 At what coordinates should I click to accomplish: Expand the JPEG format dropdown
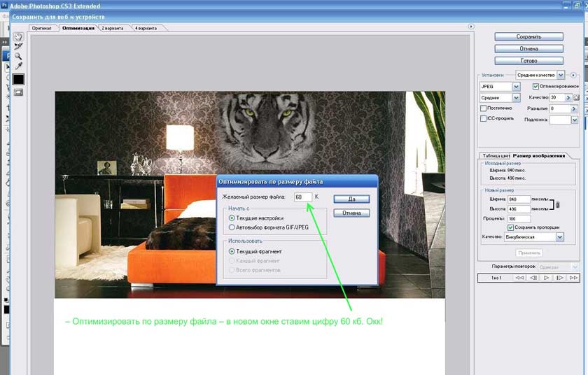tap(517, 87)
